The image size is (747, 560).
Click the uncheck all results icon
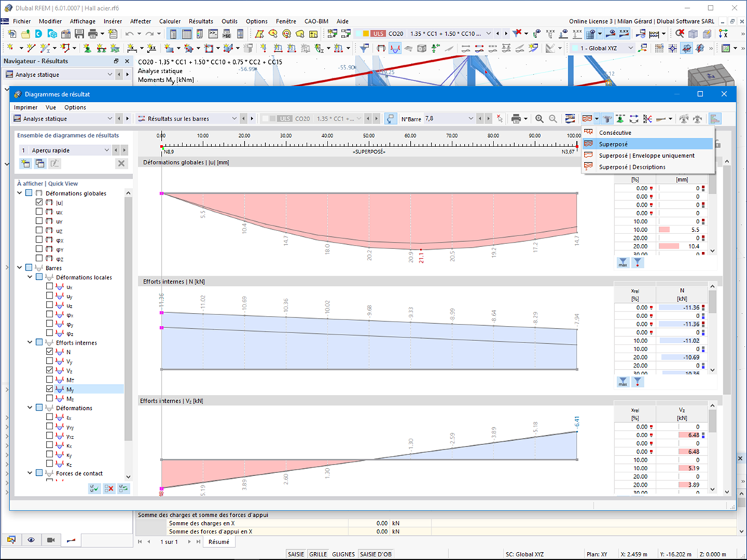coord(109,488)
